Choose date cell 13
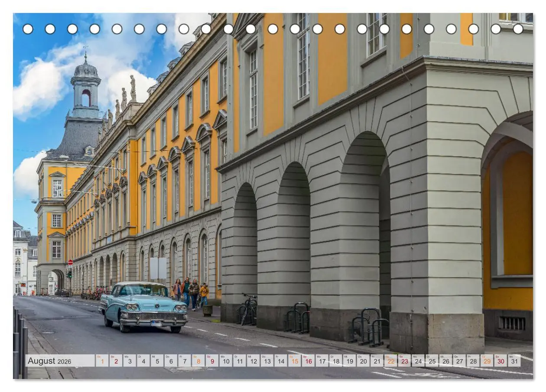 (x=267, y=361)
